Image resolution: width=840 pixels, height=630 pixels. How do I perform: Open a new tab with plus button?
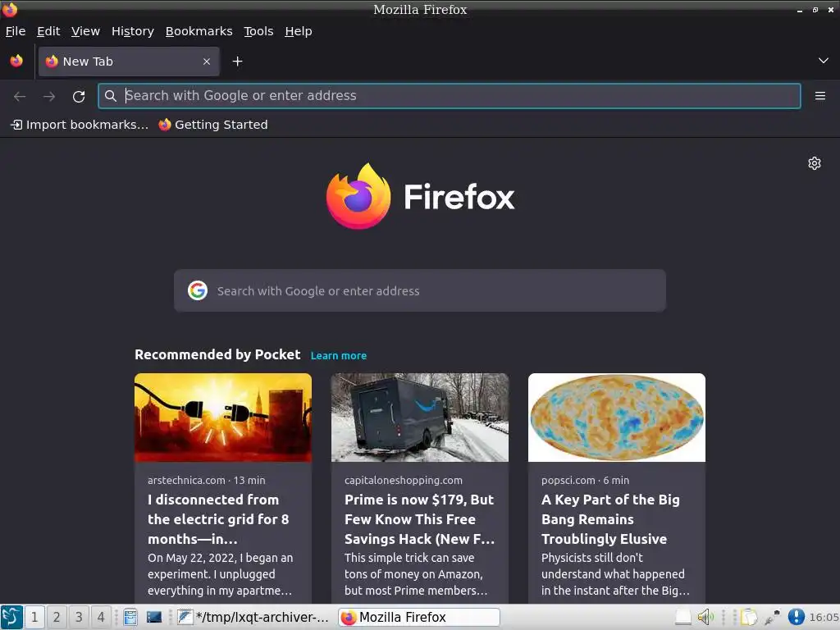[x=237, y=62]
